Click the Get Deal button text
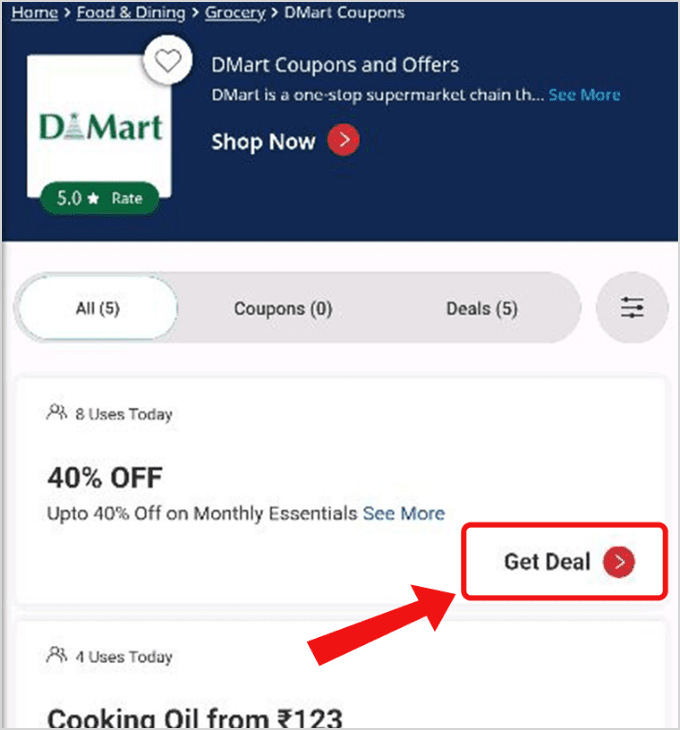Viewport: 680px width, 730px height. (x=547, y=561)
